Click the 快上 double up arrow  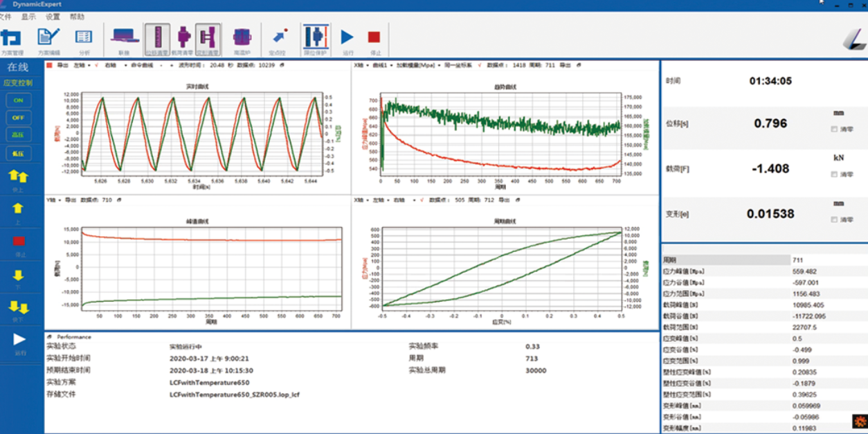click(18, 177)
